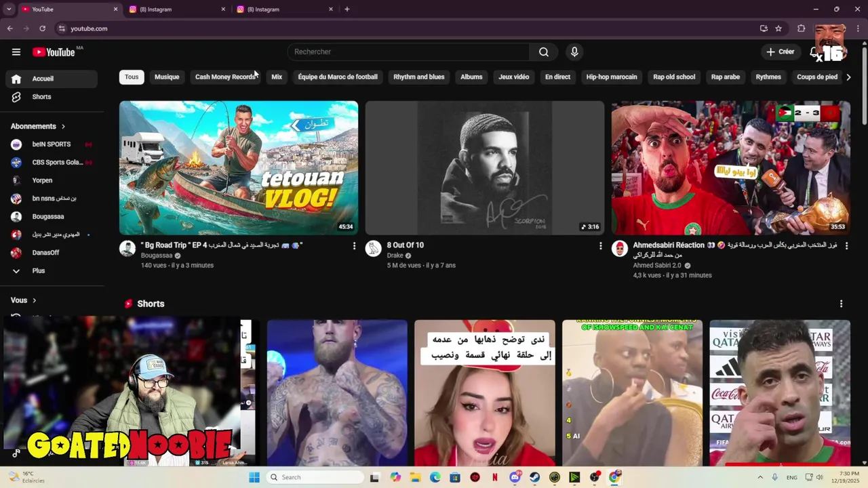Select the Jeux vidéo filter chip
Viewport: 868px width, 488px height.
tap(513, 77)
